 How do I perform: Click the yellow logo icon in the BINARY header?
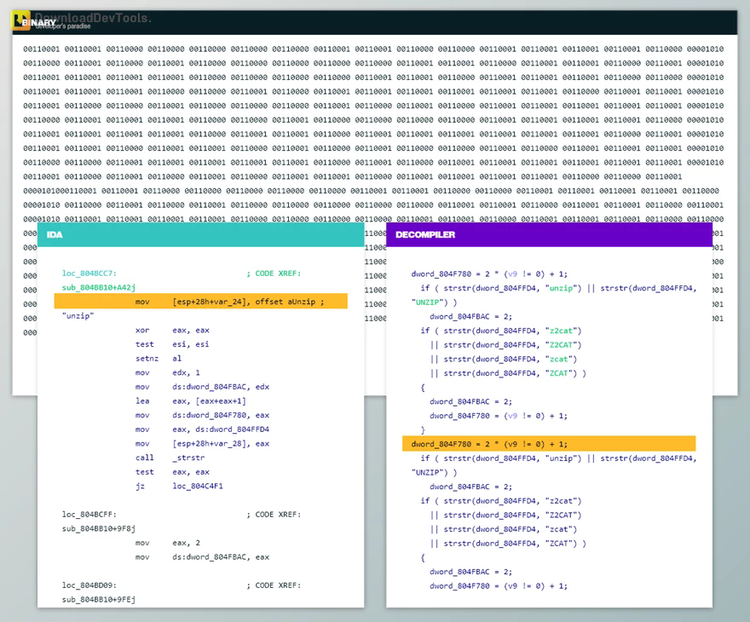coord(21,20)
